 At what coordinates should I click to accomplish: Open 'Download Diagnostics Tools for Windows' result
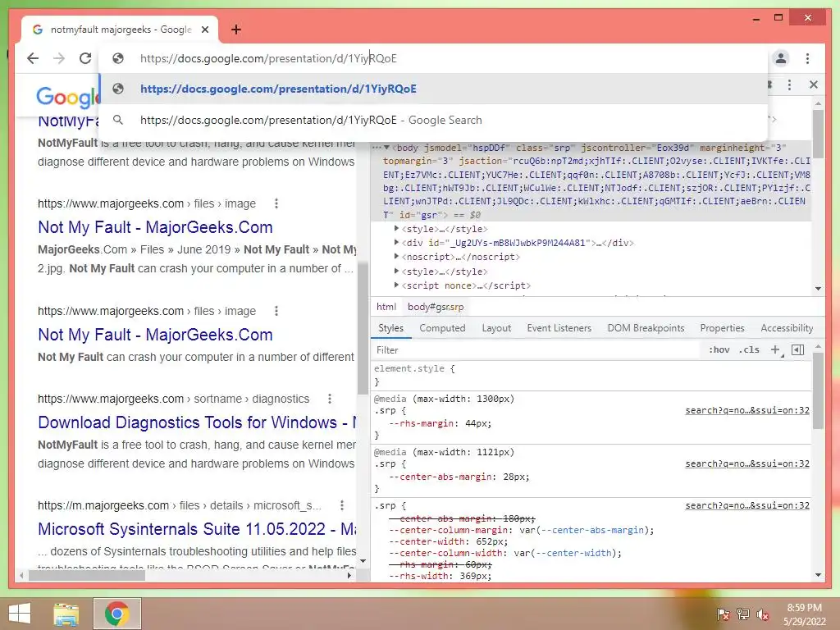tap(197, 422)
